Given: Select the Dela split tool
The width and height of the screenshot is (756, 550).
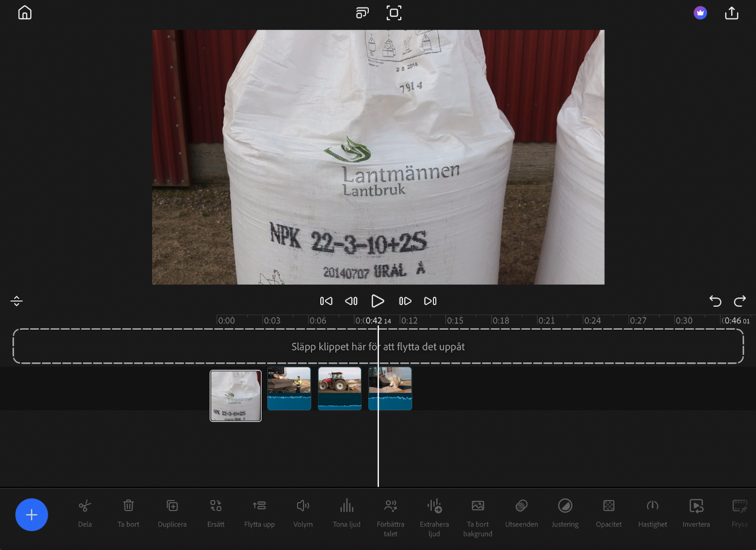Looking at the screenshot, I should [85, 513].
